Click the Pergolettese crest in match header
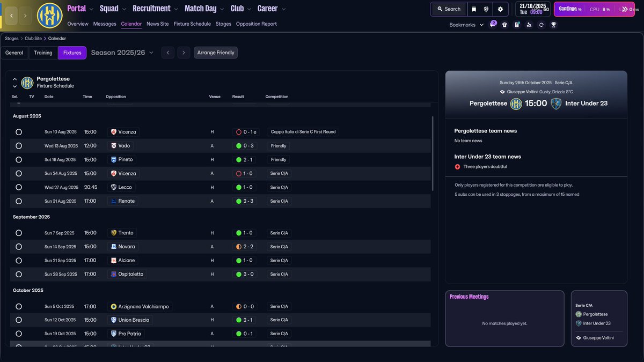 (516, 104)
